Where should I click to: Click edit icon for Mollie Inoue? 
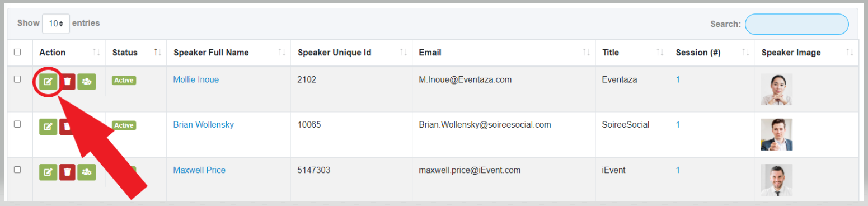click(48, 81)
